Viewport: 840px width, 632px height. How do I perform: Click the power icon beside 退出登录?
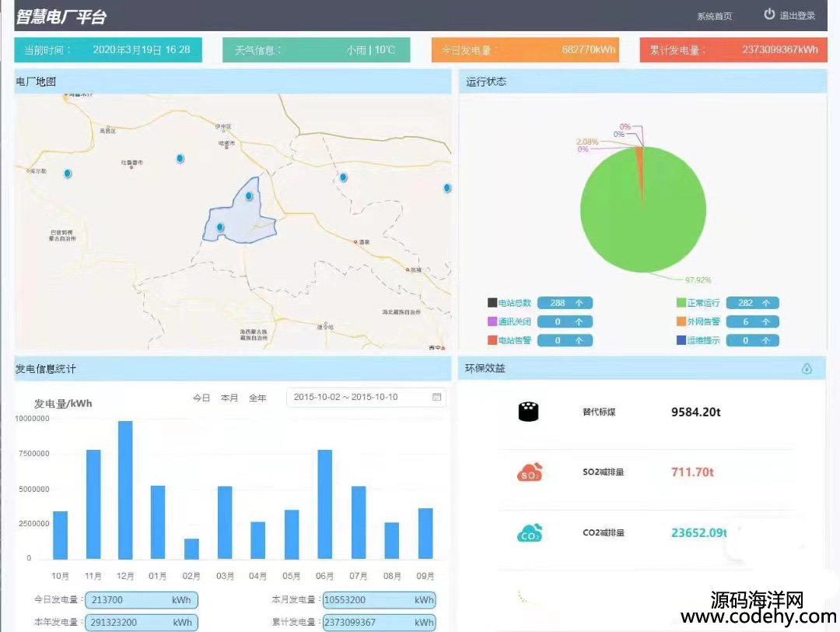[x=768, y=15]
